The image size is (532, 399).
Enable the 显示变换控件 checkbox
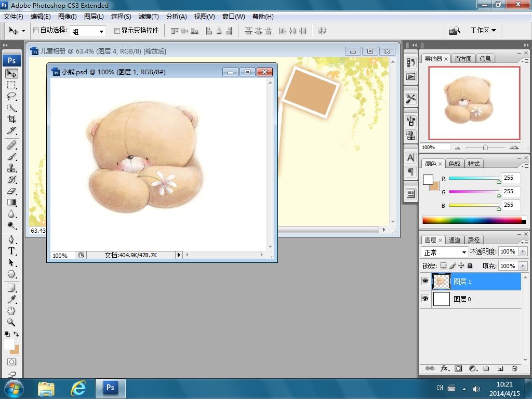[x=117, y=31]
